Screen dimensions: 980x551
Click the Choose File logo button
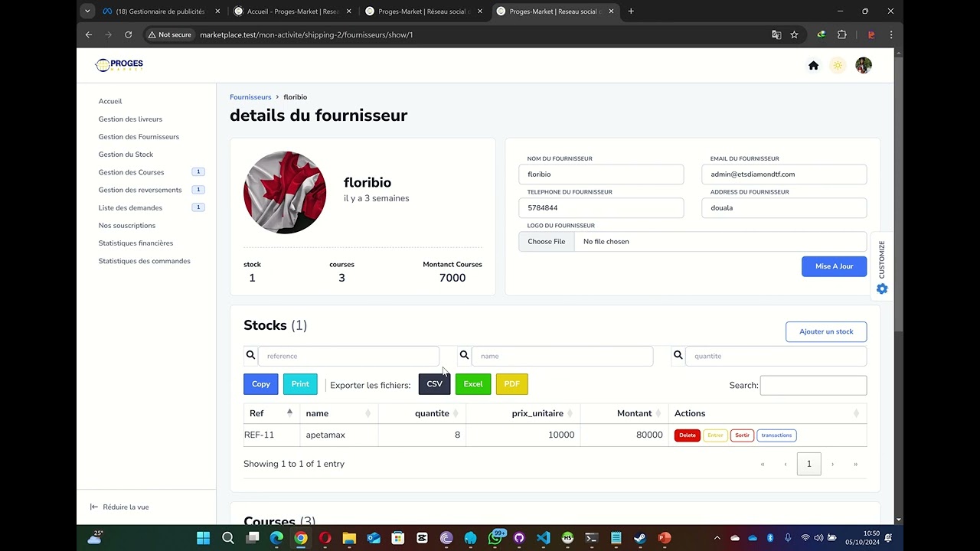click(x=547, y=241)
